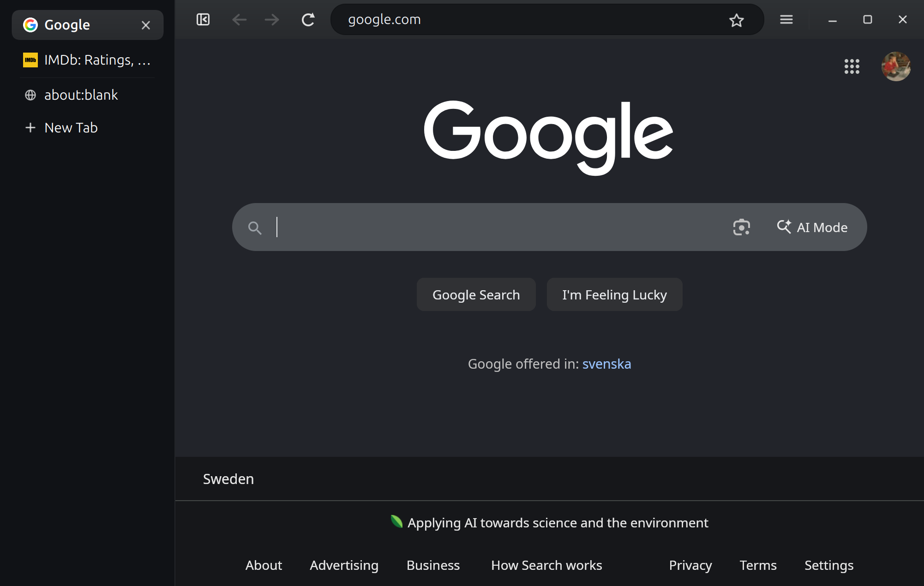
Task: Open the AI science and environment link
Action: pos(549,523)
